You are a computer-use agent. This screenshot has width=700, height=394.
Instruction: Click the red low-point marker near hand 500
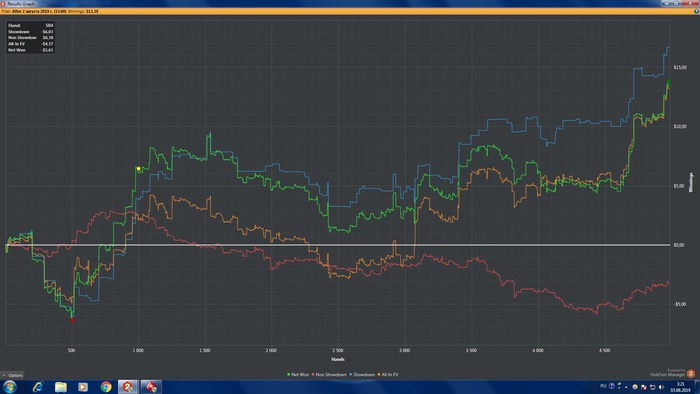point(72,320)
